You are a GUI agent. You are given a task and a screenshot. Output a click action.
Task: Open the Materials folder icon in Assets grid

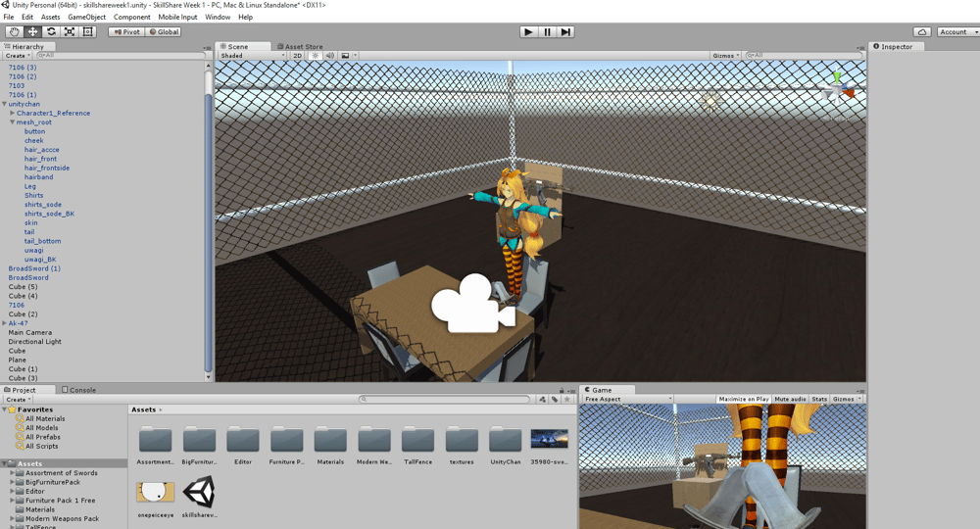coord(330,440)
